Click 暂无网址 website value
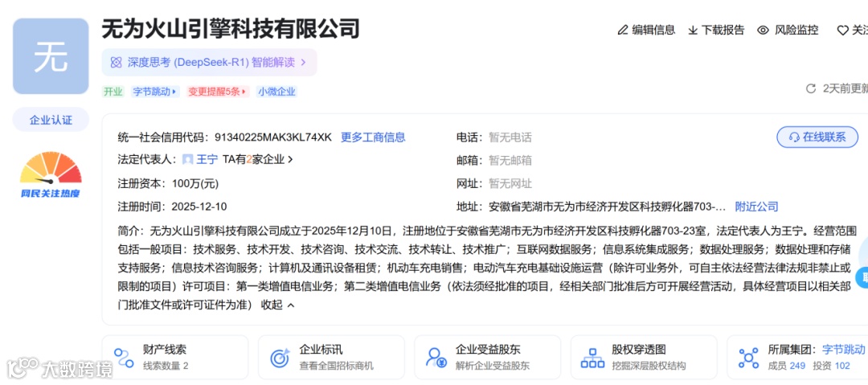This screenshot has width=868, height=385. pyautogui.click(x=510, y=183)
